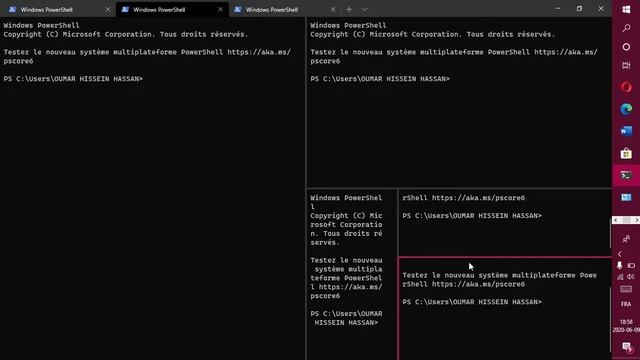
Task: Launch Opera browser from taskbar
Action: point(626,87)
